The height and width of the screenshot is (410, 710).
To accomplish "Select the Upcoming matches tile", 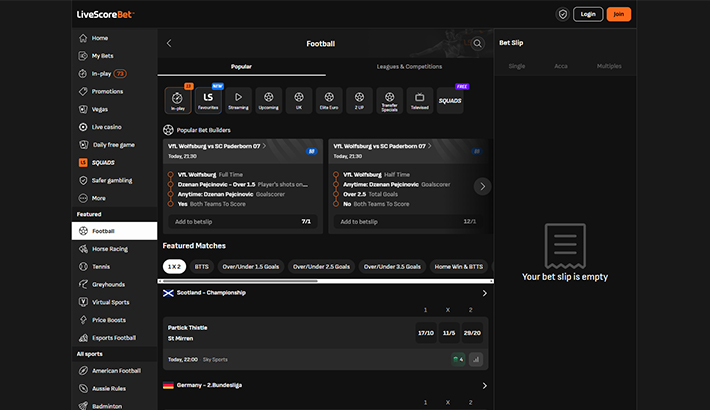I will 269,100.
